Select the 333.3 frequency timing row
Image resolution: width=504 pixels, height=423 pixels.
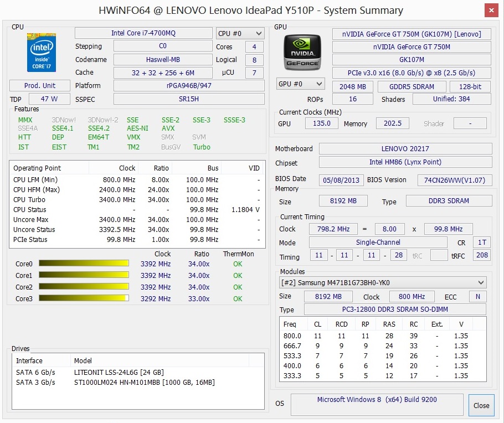(383, 375)
